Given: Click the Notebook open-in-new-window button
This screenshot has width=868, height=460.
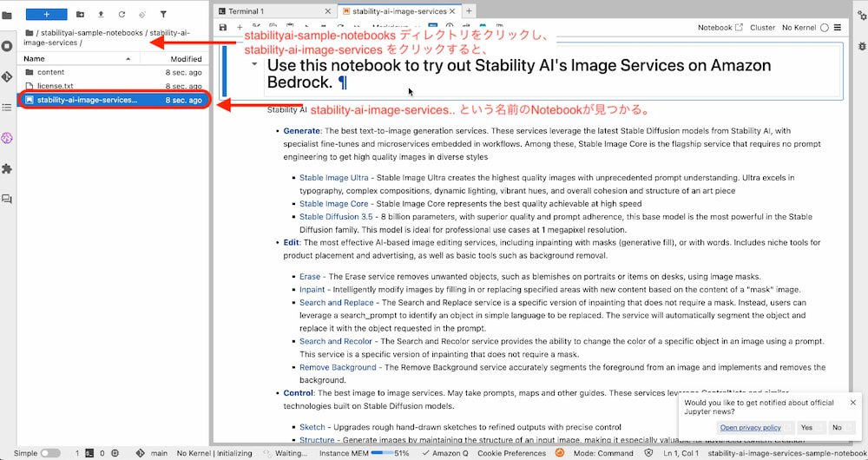Looking at the screenshot, I should tap(720, 28).
